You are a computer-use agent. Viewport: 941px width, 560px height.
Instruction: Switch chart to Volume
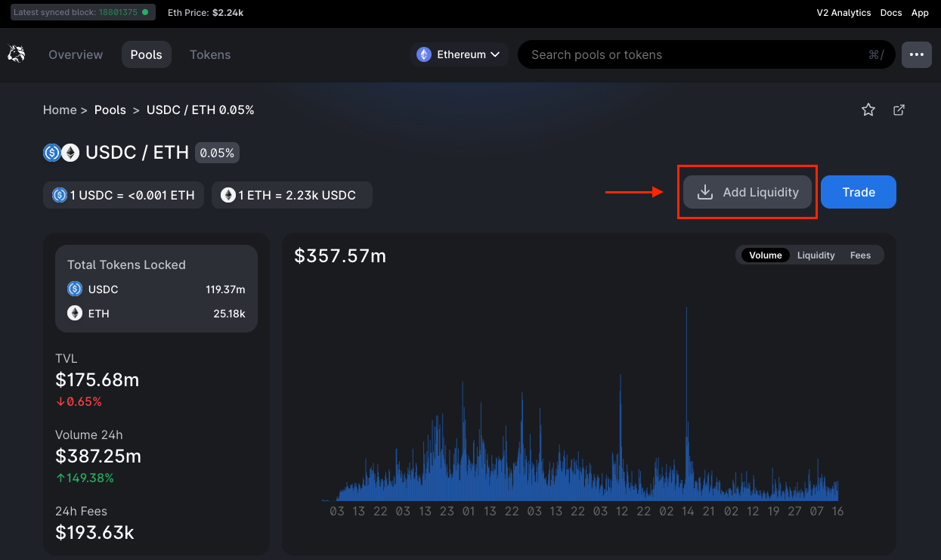[x=766, y=255]
